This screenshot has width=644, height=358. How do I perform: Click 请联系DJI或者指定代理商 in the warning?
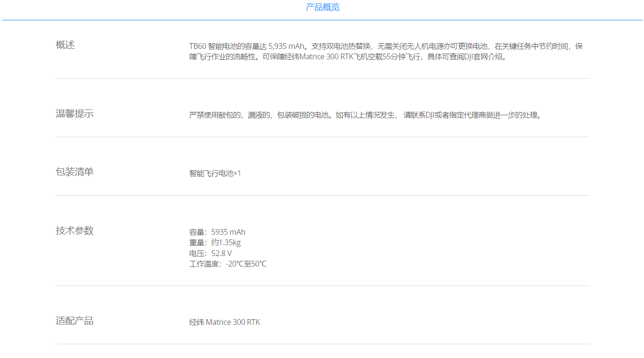450,115
